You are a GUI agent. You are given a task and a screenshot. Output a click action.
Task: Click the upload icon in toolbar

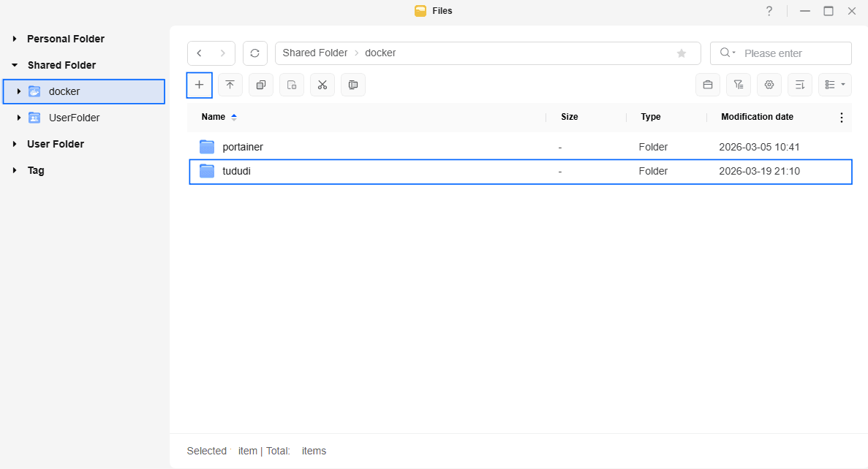click(x=230, y=85)
